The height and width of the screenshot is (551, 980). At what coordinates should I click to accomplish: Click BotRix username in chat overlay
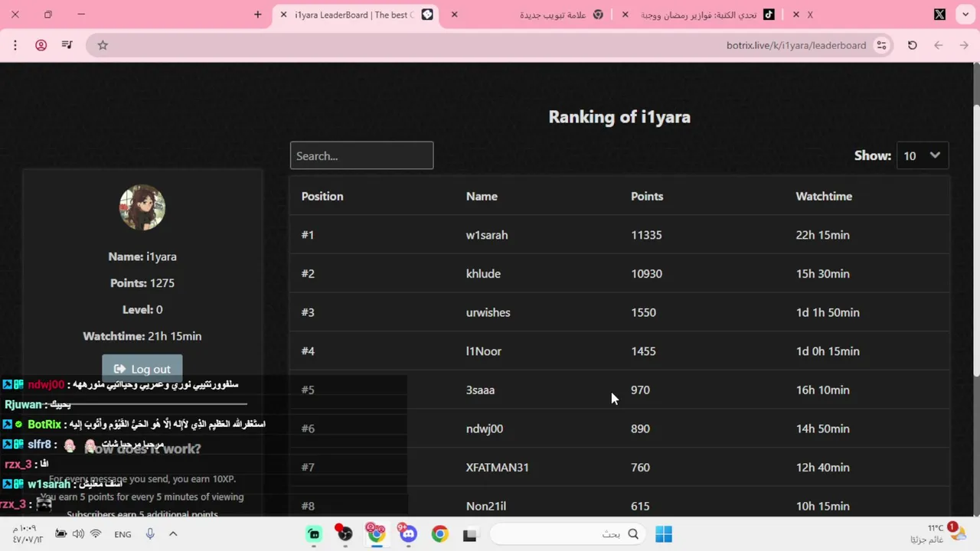coord(44,424)
